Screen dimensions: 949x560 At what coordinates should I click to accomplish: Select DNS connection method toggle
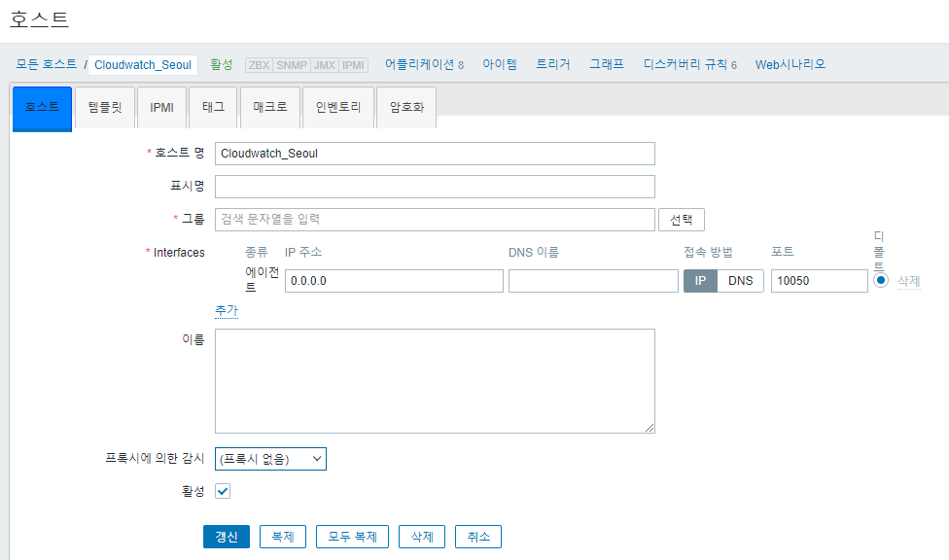click(740, 281)
